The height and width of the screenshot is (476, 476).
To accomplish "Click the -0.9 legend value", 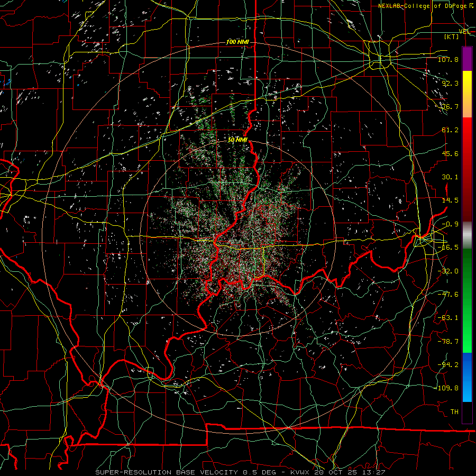I will (450, 224).
